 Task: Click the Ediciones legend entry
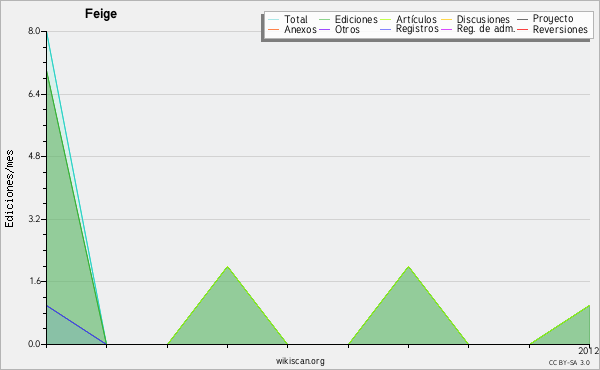[356, 19]
